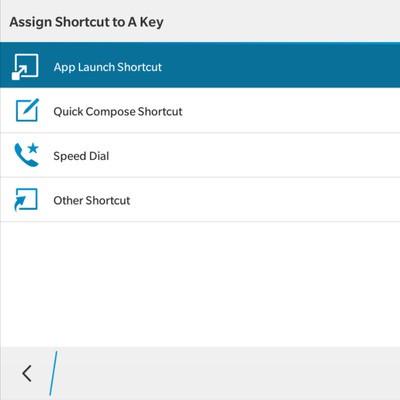This screenshot has width=400, height=400.
Task: Choose the Other Shortcut text entry
Action: click(x=92, y=200)
